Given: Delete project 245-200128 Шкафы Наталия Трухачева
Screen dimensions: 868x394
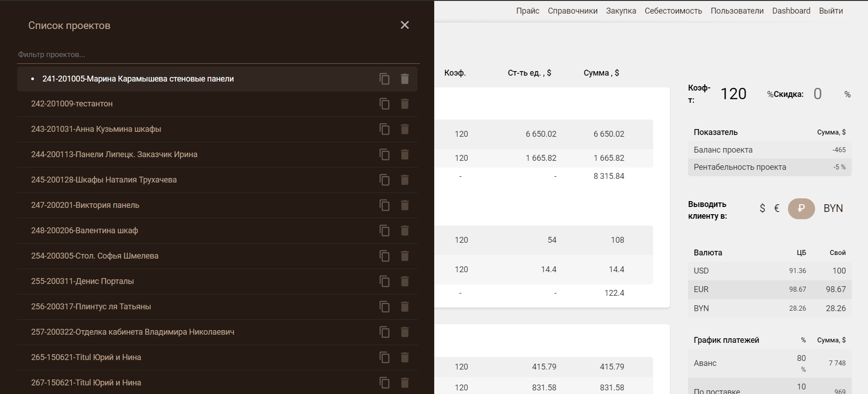Looking at the screenshot, I should point(405,180).
